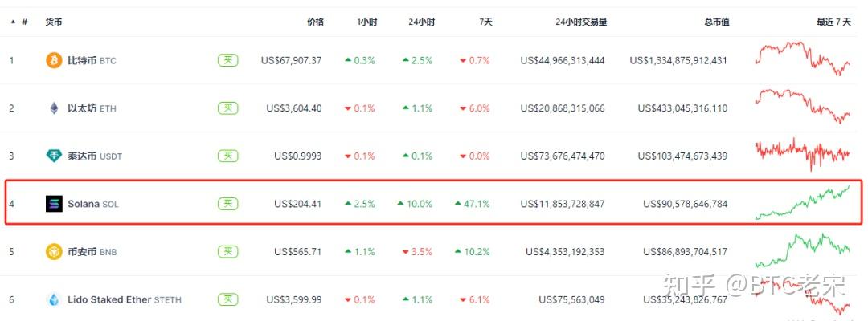Click the Solana logo icon

(54, 204)
